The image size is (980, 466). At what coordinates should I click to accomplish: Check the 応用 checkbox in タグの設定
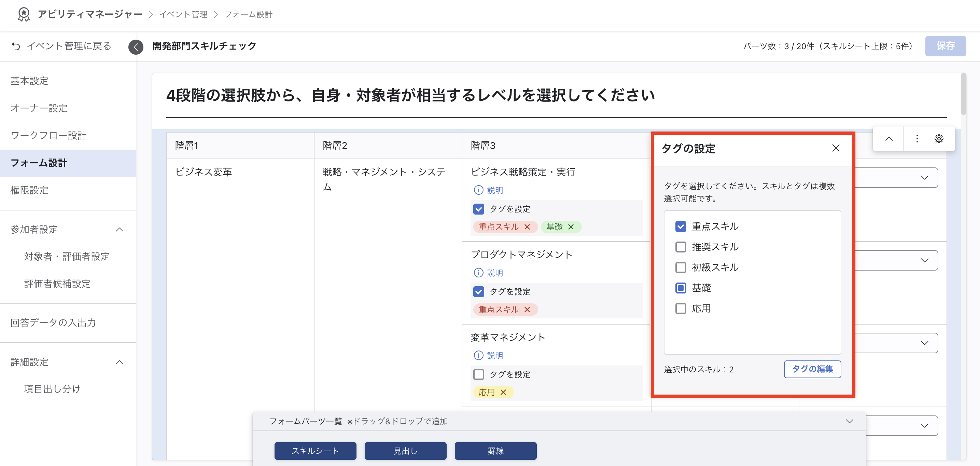(x=681, y=309)
